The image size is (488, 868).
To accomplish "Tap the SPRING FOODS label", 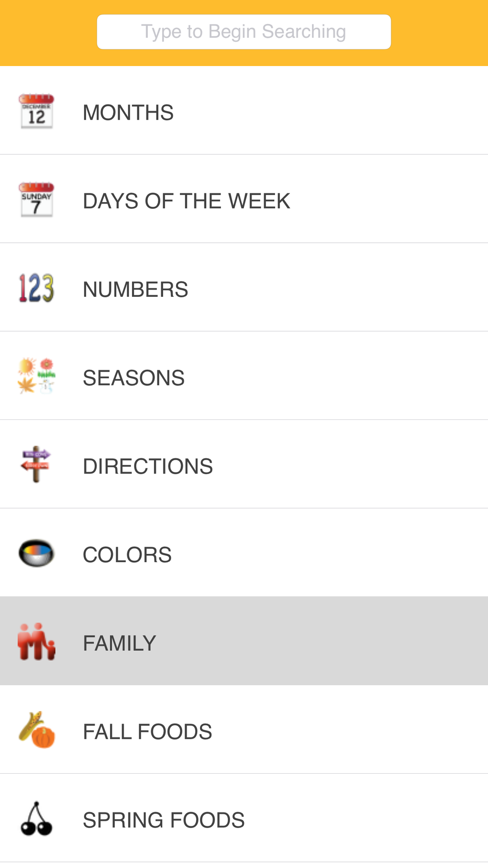I will [164, 821].
